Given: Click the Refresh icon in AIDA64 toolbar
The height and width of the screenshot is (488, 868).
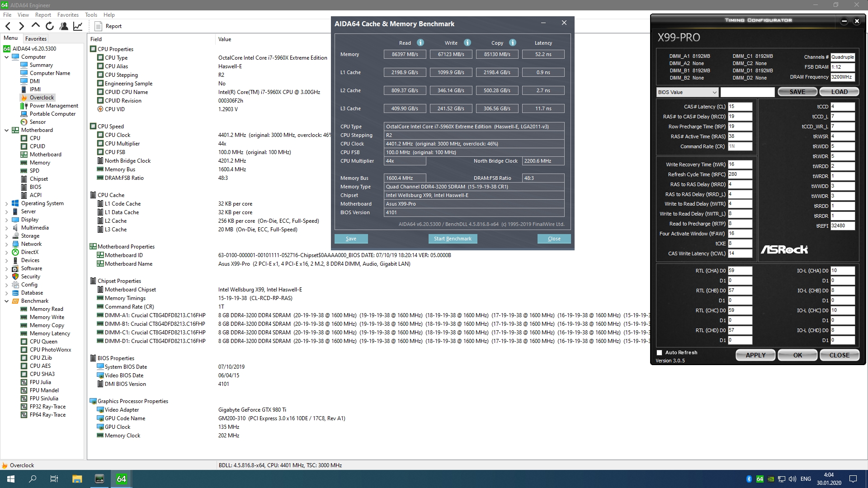Looking at the screenshot, I should click(50, 26).
